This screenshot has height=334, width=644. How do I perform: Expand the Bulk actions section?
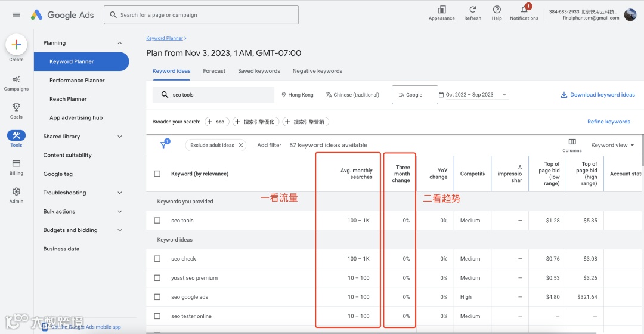click(119, 212)
